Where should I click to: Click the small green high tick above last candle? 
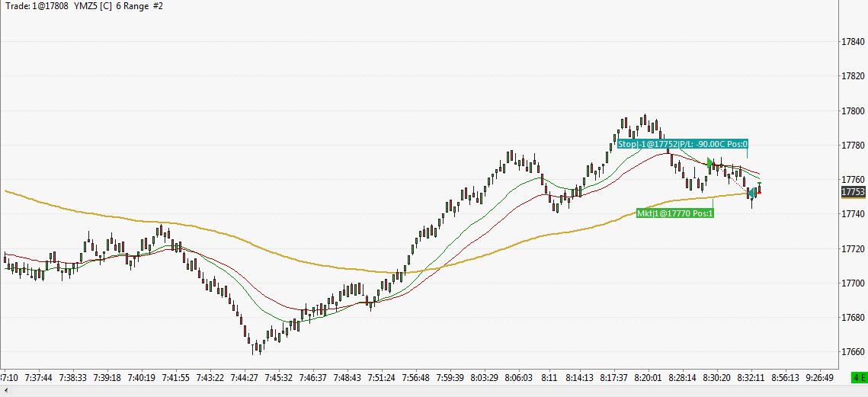coord(760,183)
